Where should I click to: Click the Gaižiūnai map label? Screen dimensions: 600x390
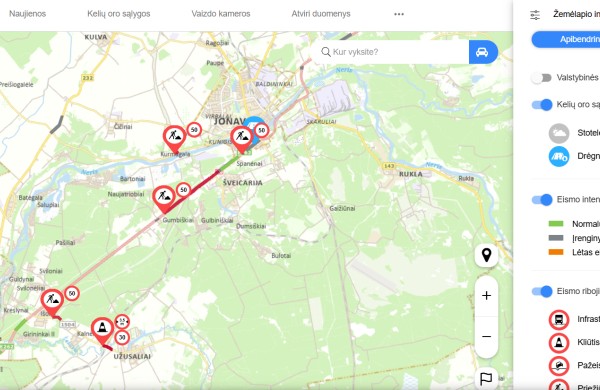(x=342, y=209)
